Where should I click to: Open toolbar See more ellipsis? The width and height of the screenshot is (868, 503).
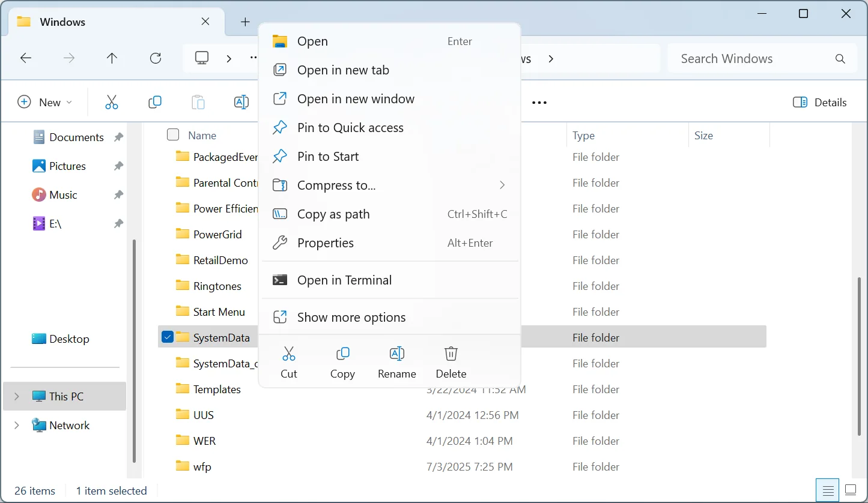coord(539,103)
